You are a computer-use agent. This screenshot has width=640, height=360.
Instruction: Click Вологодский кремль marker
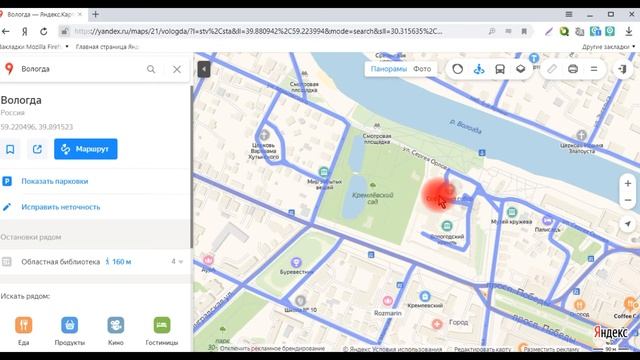[447, 226]
